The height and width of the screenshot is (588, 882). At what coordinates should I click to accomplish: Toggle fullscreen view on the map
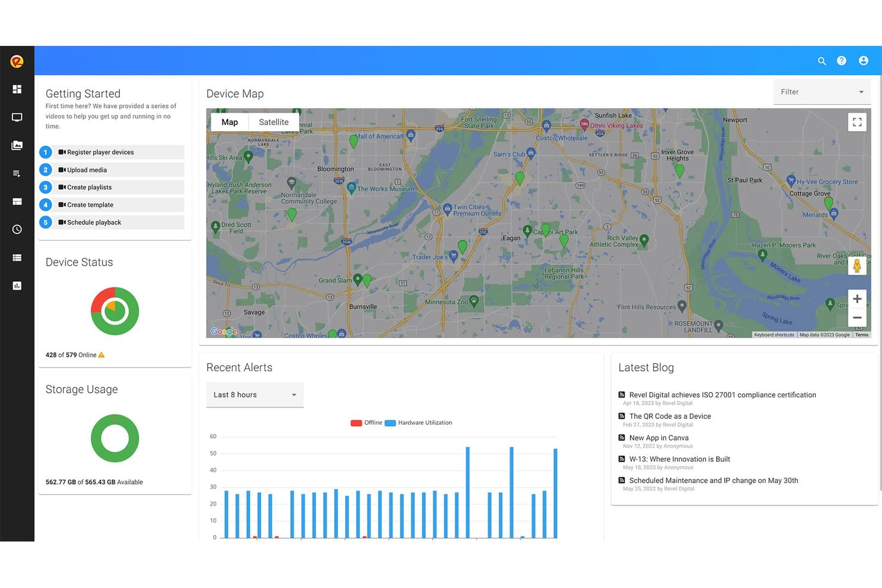tap(857, 122)
